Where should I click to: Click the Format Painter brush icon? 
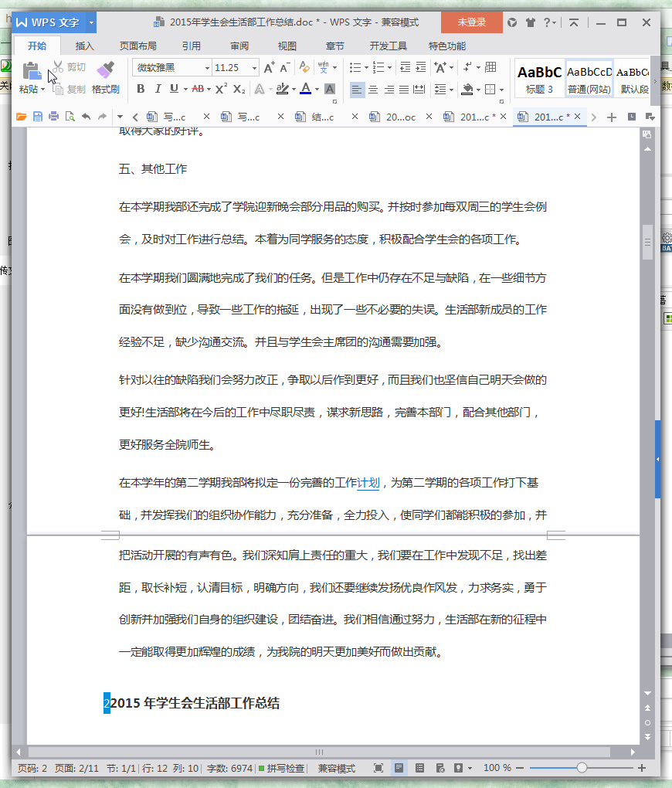106,70
